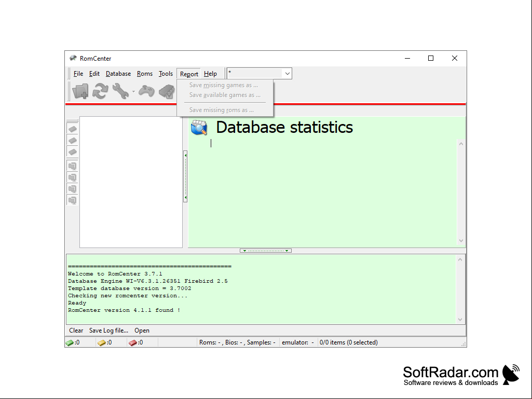Viewport: 532px width, 399px height.
Task: Click the third monitor icon in left sidebar
Action: click(x=72, y=189)
